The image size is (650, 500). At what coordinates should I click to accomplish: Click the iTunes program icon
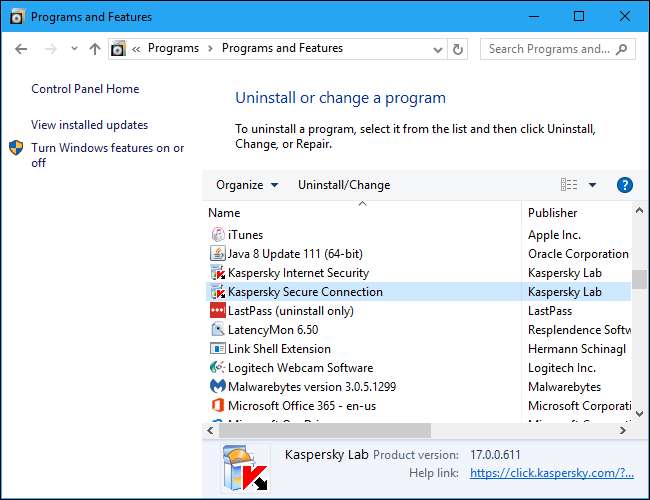click(x=218, y=235)
